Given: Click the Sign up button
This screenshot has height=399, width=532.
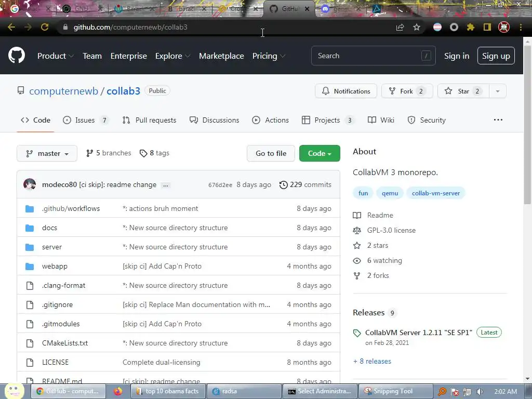Looking at the screenshot, I should [496, 56].
